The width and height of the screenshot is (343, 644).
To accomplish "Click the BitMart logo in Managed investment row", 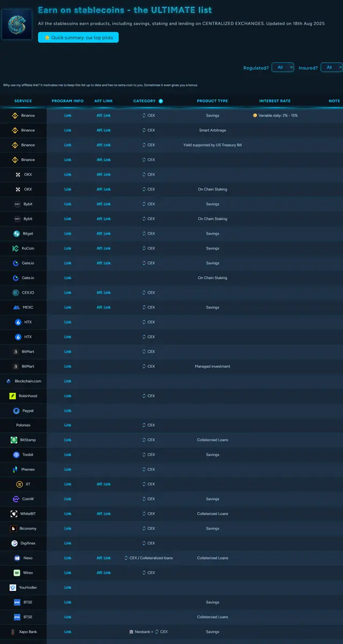I will point(16,367).
